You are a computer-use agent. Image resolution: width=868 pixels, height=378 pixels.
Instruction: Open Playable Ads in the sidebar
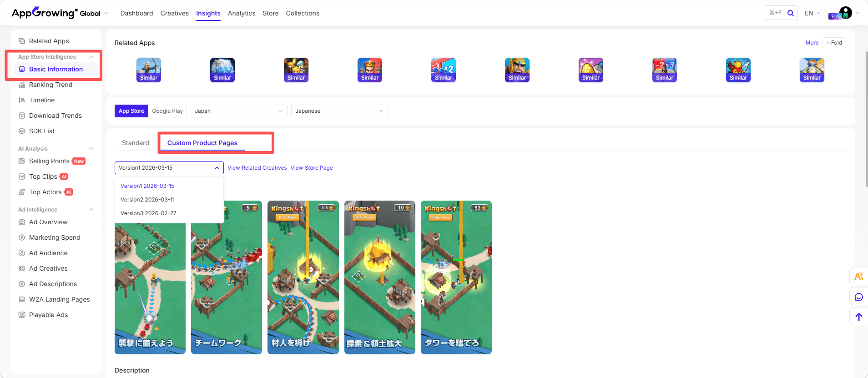48,315
